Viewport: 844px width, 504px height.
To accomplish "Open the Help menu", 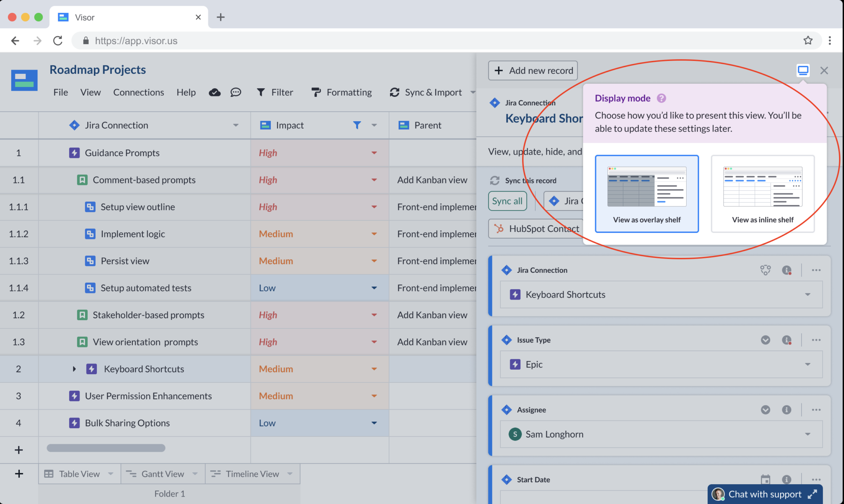I will coord(186,92).
